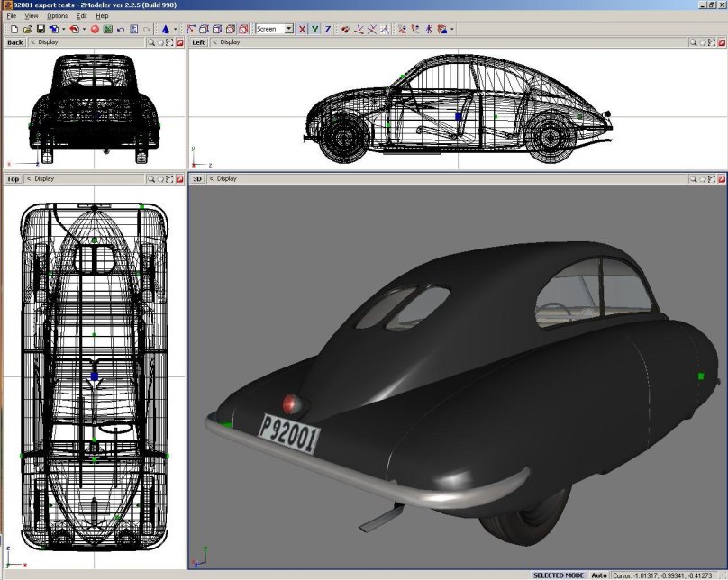Screen dimensions: 728x580
Task: Click the zoom magnifier in the Back viewport
Action: 151,42
